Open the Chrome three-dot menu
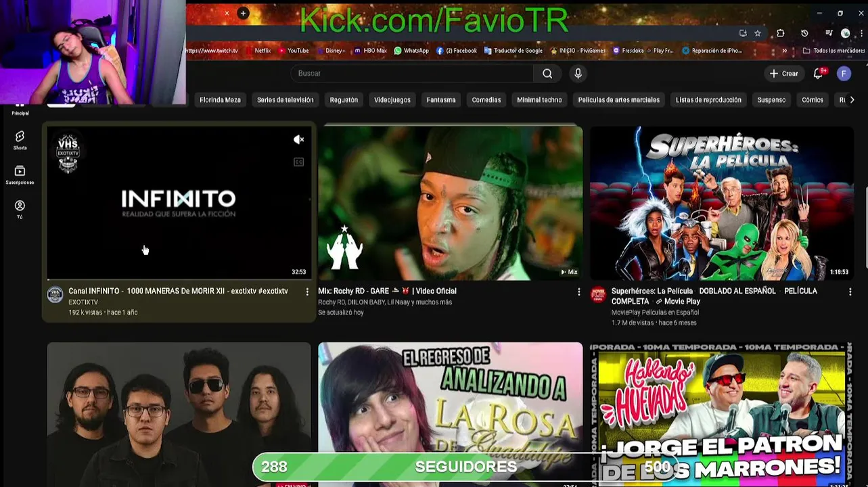The image size is (868, 487). (861, 33)
